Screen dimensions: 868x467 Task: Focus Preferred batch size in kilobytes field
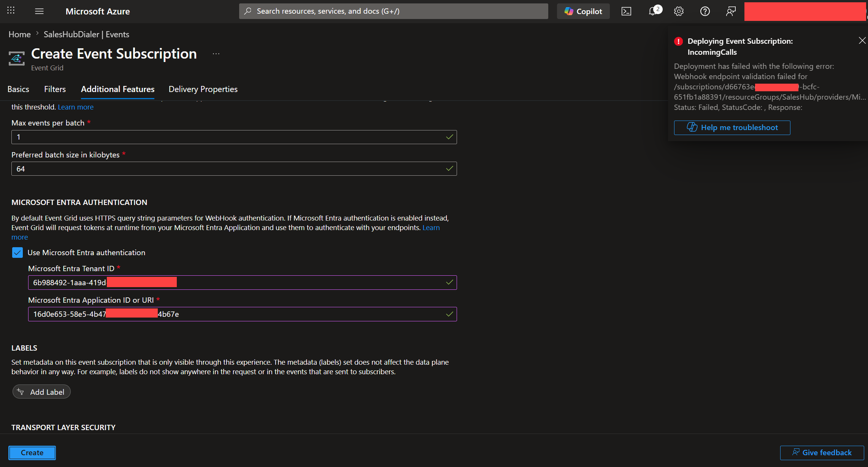[x=234, y=168]
